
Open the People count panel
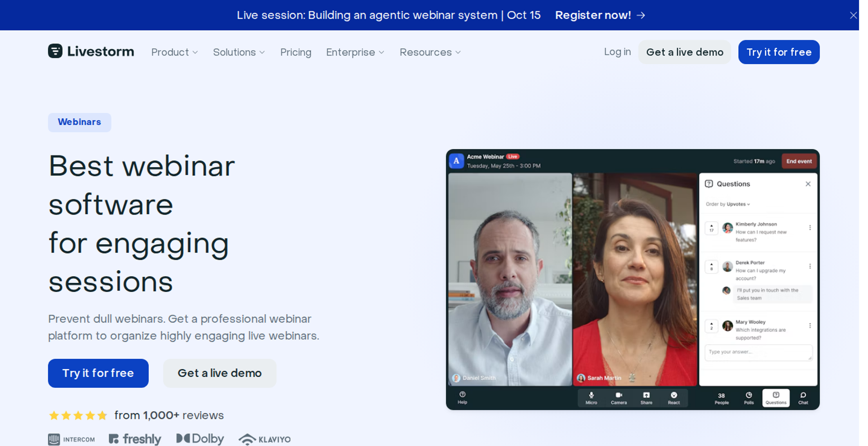(x=722, y=398)
